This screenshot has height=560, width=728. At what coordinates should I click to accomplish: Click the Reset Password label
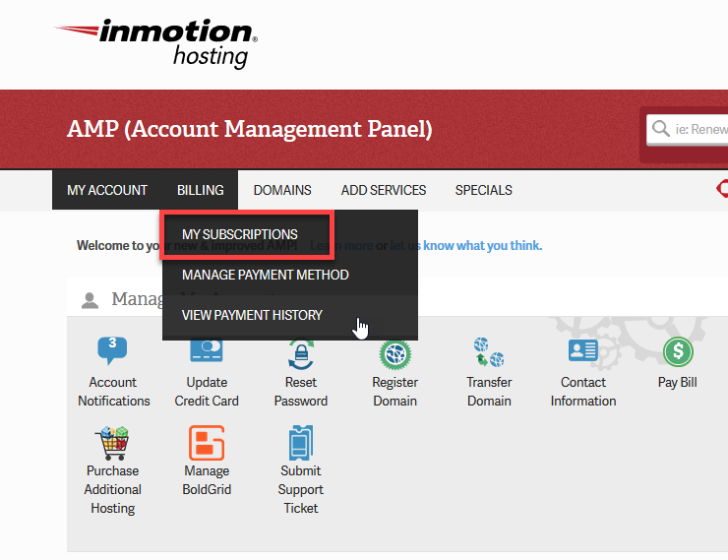coord(301,392)
